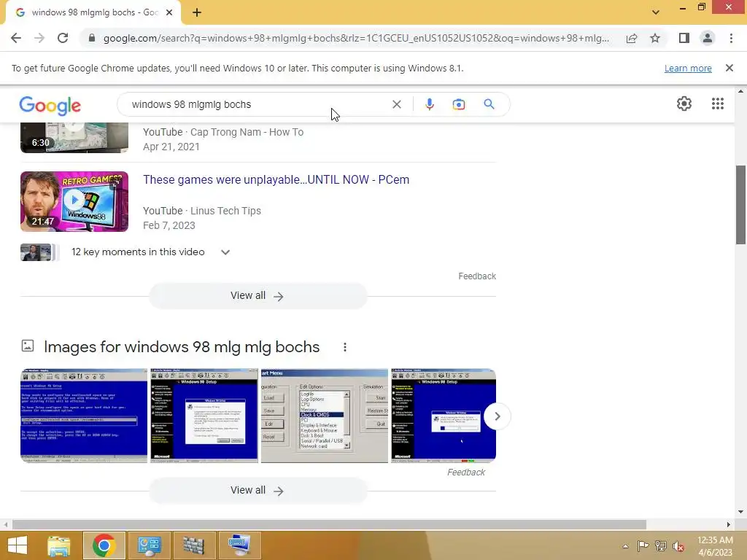Image resolution: width=747 pixels, height=560 pixels.
Task: Open Control Panel taskbar icon
Action: point(149,545)
